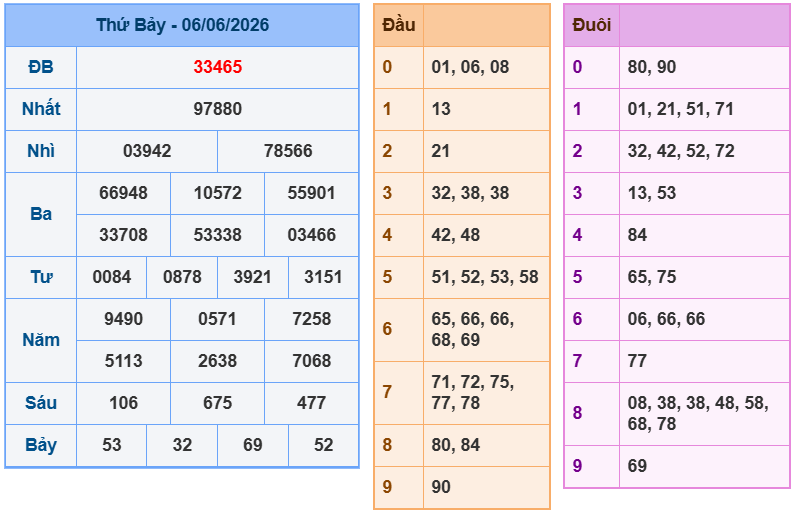795x521 pixels.
Task: Select fifth prize number 9490
Action: tap(123, 319)
